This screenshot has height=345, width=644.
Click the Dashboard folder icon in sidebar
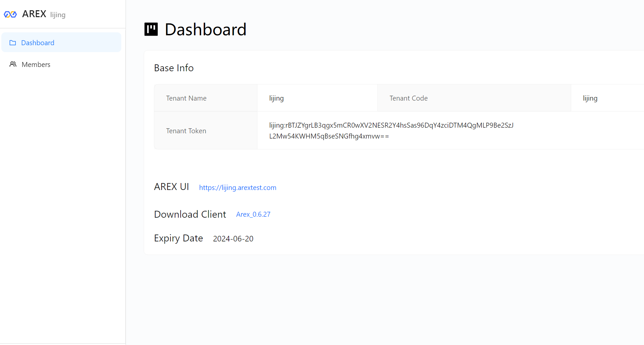[13, 43]
